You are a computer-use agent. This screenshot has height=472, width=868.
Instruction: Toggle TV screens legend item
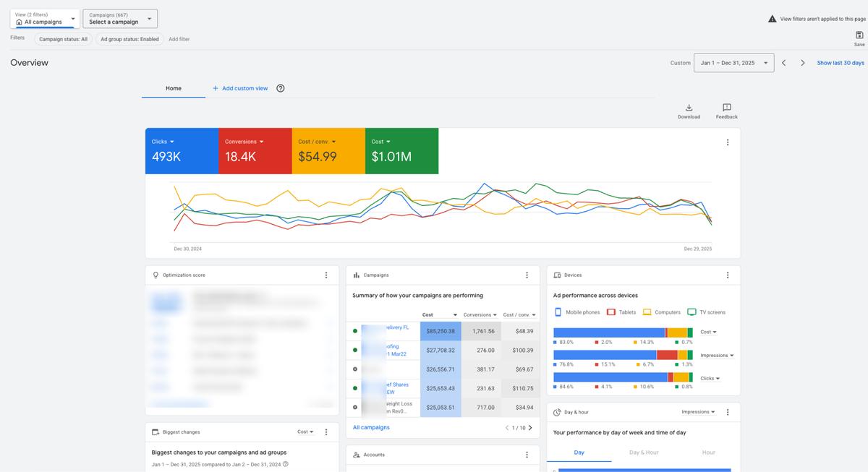(707, 312)
